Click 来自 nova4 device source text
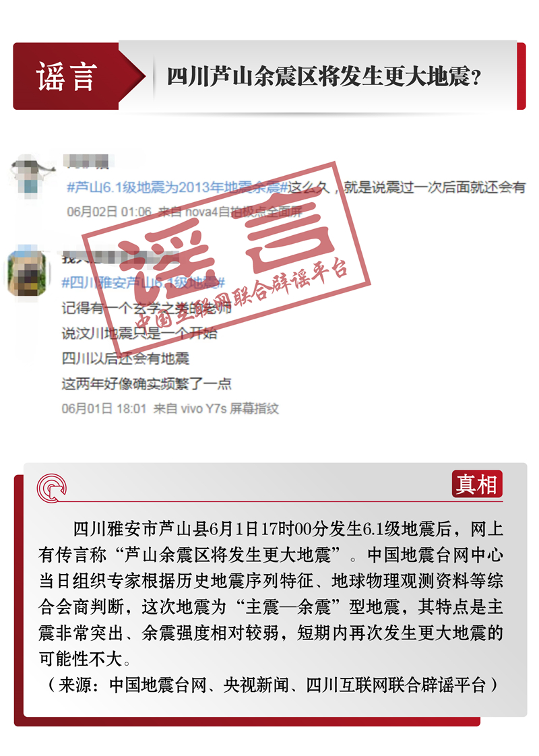This screenshot has height=756, width=539. 230,212
